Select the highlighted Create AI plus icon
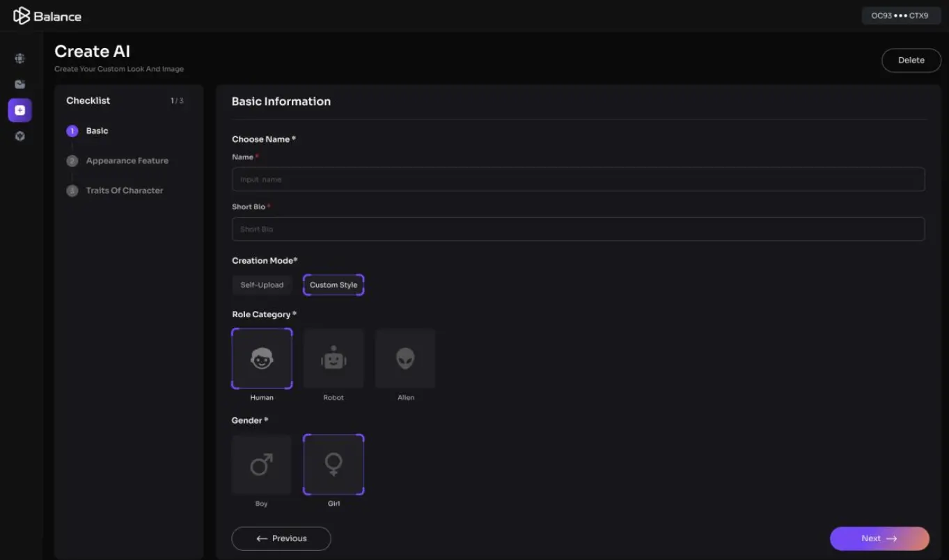 pos(19,110)
